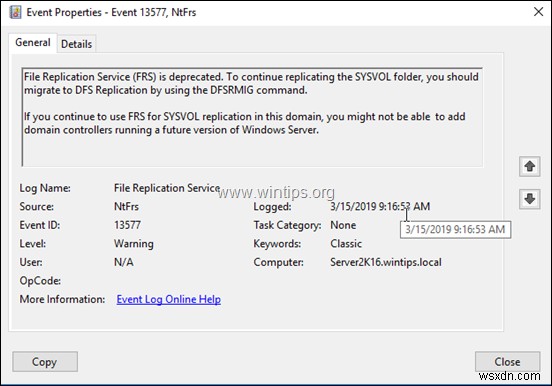Click the Task Category value None
Image resolution: width=552 pixels, height=386 pixels.
[343, 225]
